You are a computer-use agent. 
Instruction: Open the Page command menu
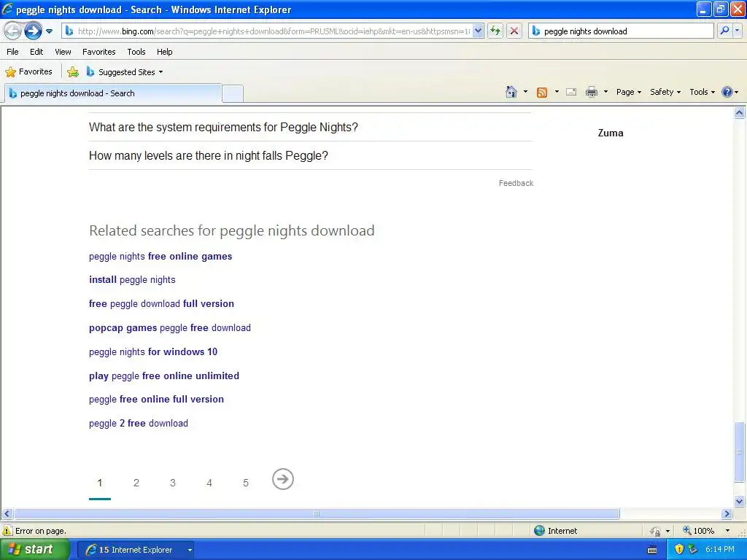pyautogui.click(x=628, y=92)
